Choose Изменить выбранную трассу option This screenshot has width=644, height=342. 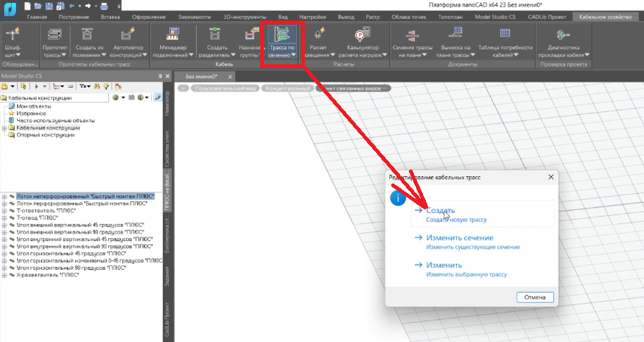click(x=483, y=269)
